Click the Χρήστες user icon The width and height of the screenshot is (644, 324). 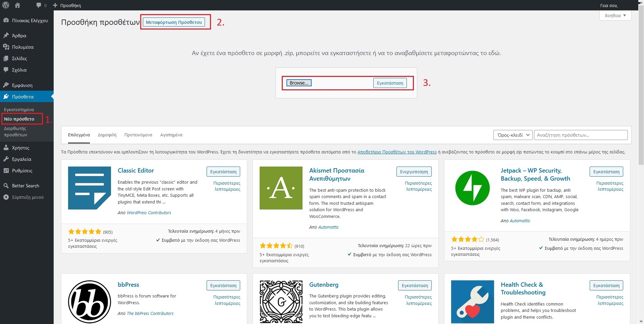pos(6,147)
